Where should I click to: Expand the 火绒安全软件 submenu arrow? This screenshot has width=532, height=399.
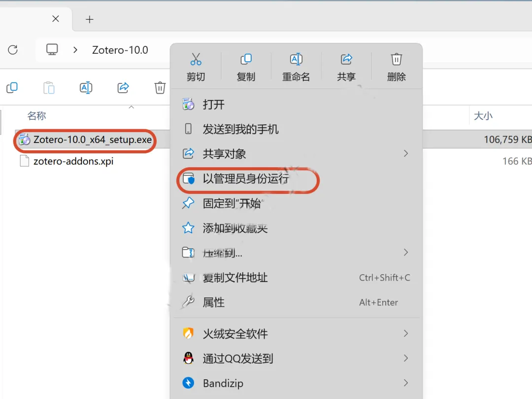coord(406,333)
